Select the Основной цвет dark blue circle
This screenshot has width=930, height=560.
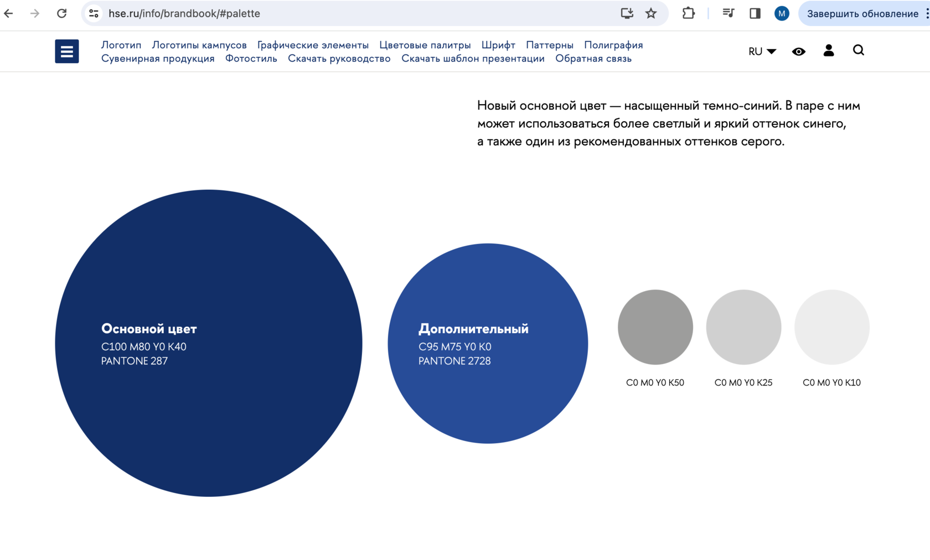click(x=209, y=343)
